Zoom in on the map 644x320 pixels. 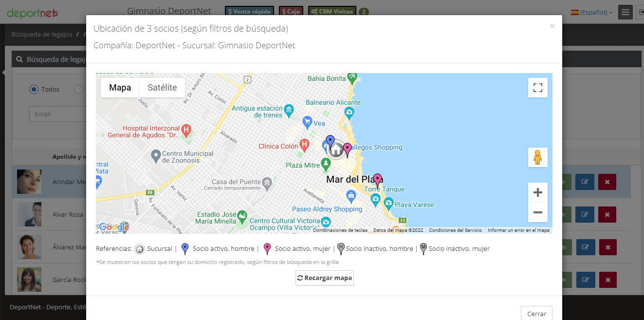pos(537,192)
